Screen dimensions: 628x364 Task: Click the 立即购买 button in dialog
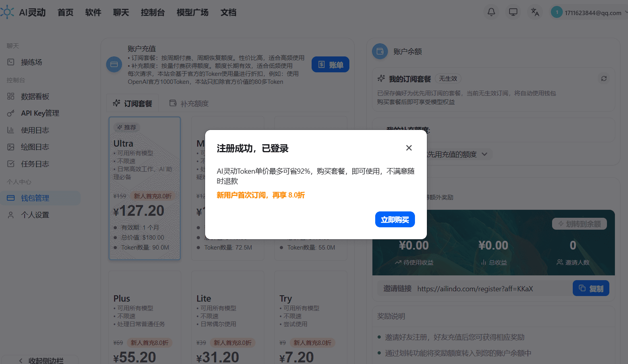(395, 219)
